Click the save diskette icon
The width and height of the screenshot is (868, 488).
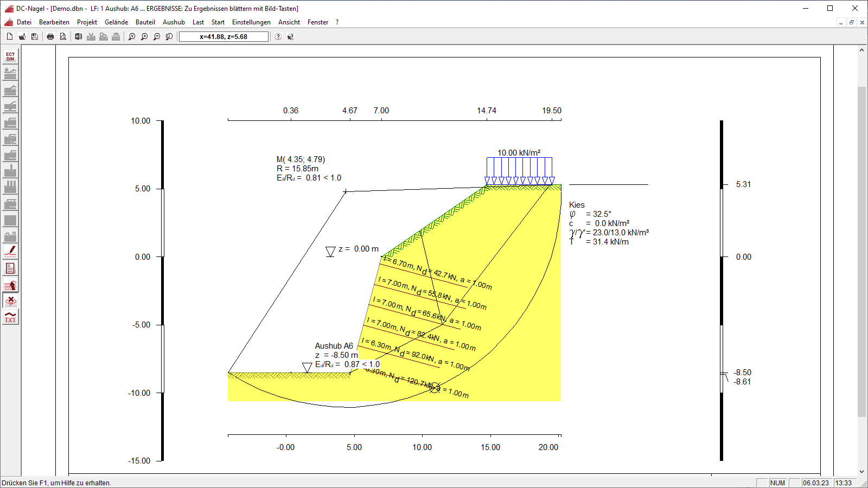pos(35,37)
